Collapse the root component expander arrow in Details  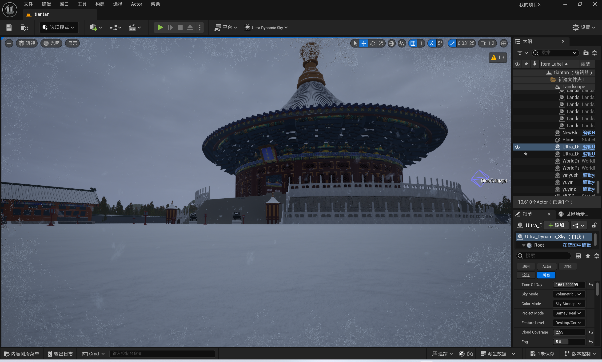click(523, 245)
